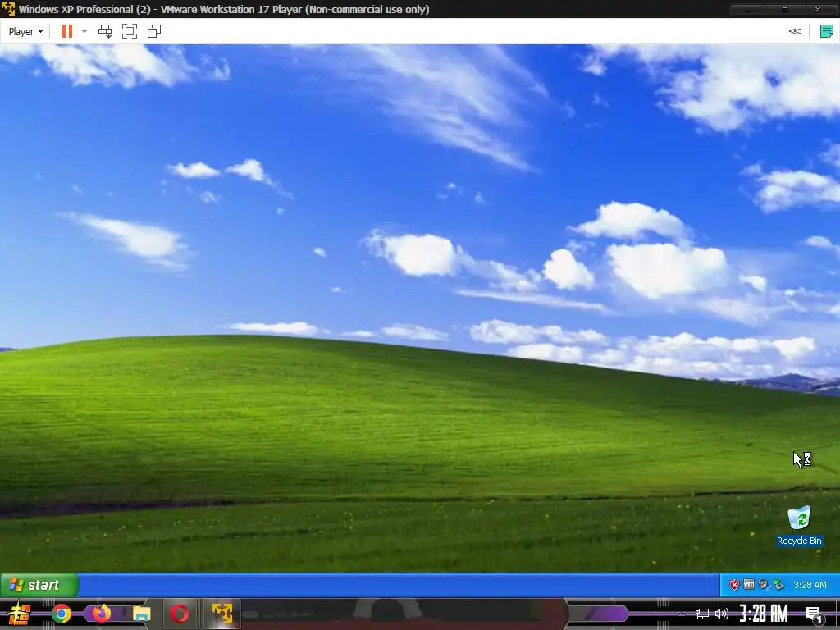Launch Firefox from host taskbar

(101, 614)
